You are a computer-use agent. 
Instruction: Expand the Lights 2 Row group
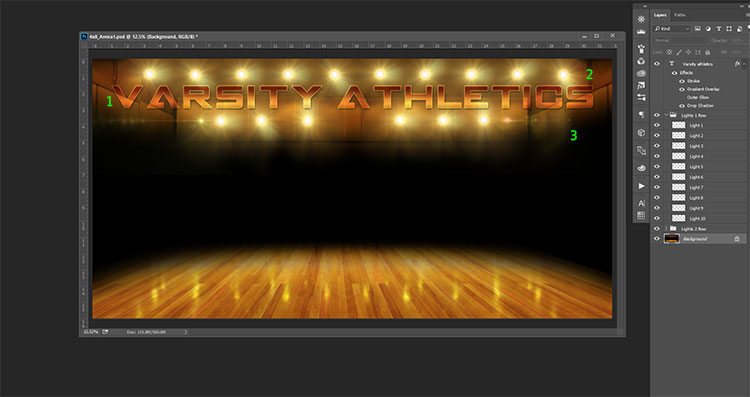coord(666,229)
